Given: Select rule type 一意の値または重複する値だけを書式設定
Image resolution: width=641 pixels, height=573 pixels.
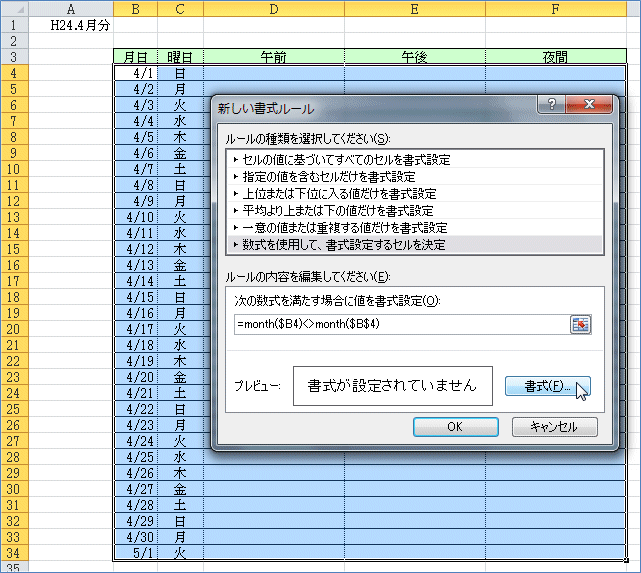Looking at the screenshot, I should pos(415,228).
